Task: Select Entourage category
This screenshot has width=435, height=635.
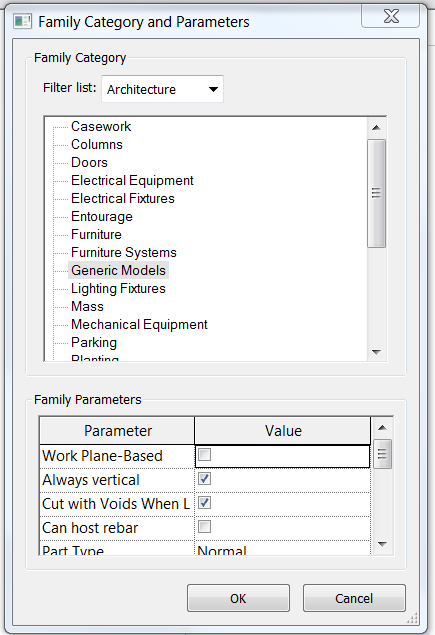Action: click(x=102, y=217)
